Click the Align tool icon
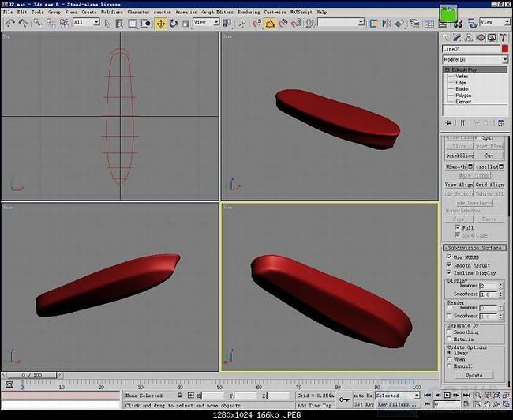Image resolution: width=513 pixels, height=420 pixels. point(399,23)
